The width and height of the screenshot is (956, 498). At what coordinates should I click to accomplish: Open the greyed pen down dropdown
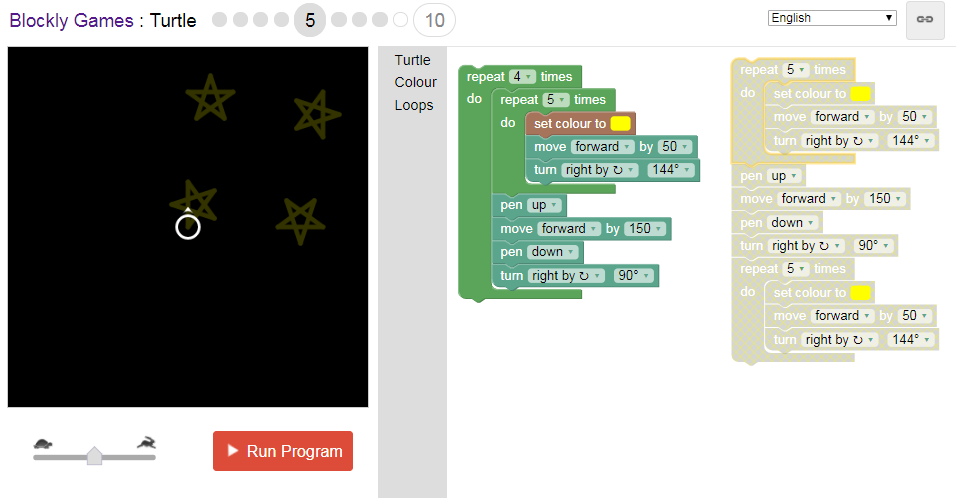792,222
